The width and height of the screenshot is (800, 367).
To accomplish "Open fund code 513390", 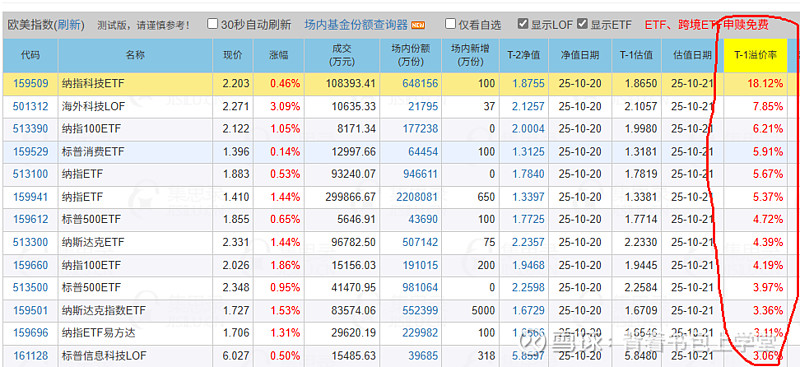I will click(31, 129).
